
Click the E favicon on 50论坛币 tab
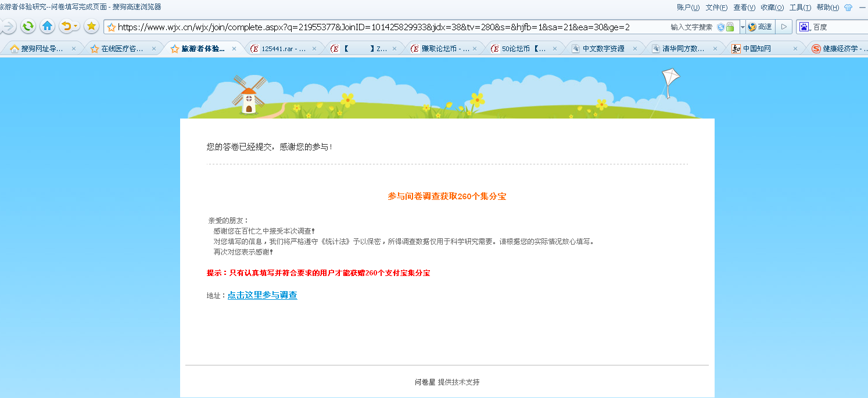pyautogui.click(x=495, y=49)
